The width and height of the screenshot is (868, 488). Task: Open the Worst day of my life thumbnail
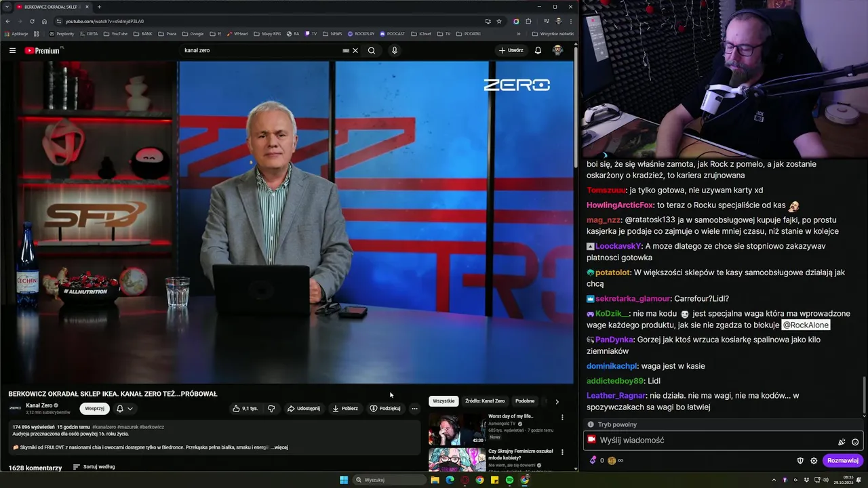[x=456, y=428]
